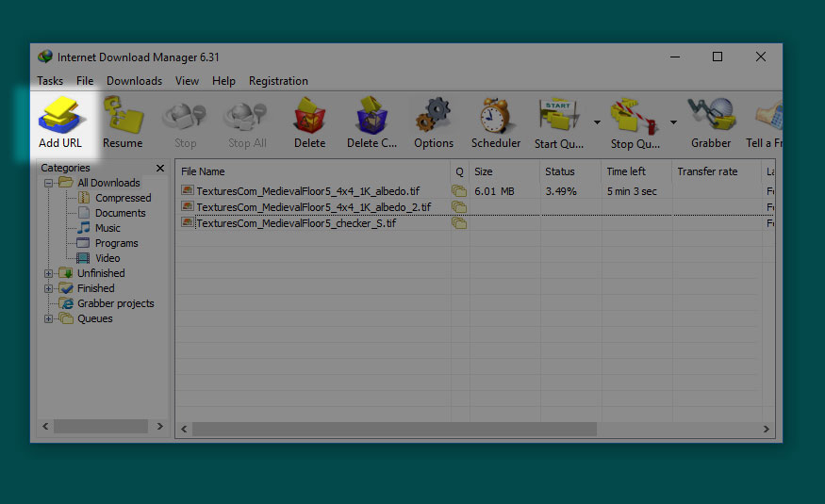Sort by the File Name column header
The image size is (825, 504).
pyautogui.click(x=313, y=171)
